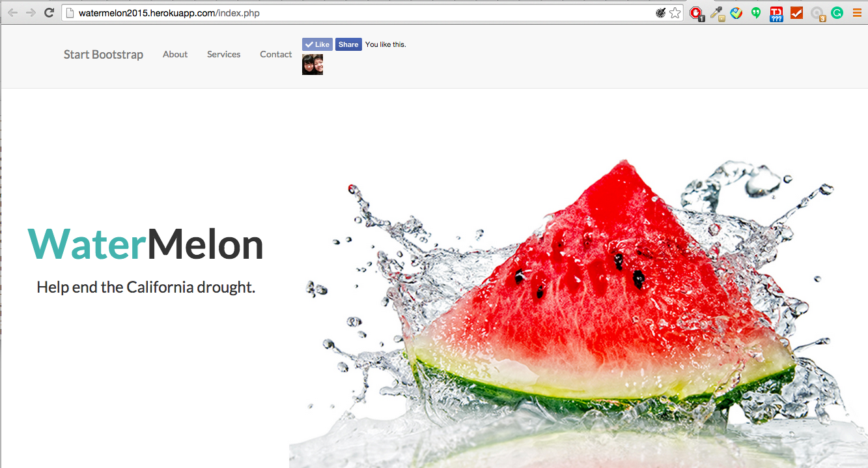Click the gray circle extension with badge 3
Image resolution: width=868 pixels, height=468 pixels.
click(817, 14)
